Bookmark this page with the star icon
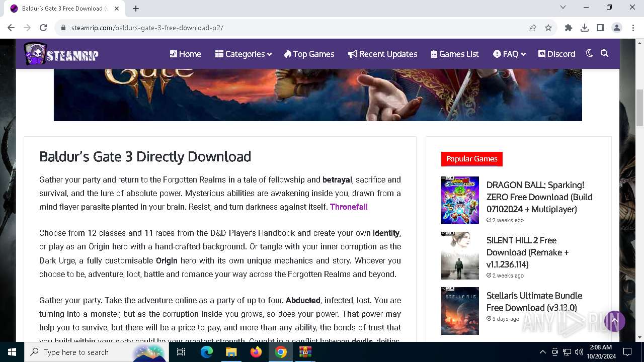The height and width of the screenshot is (362, 644). tap(548, 28)
